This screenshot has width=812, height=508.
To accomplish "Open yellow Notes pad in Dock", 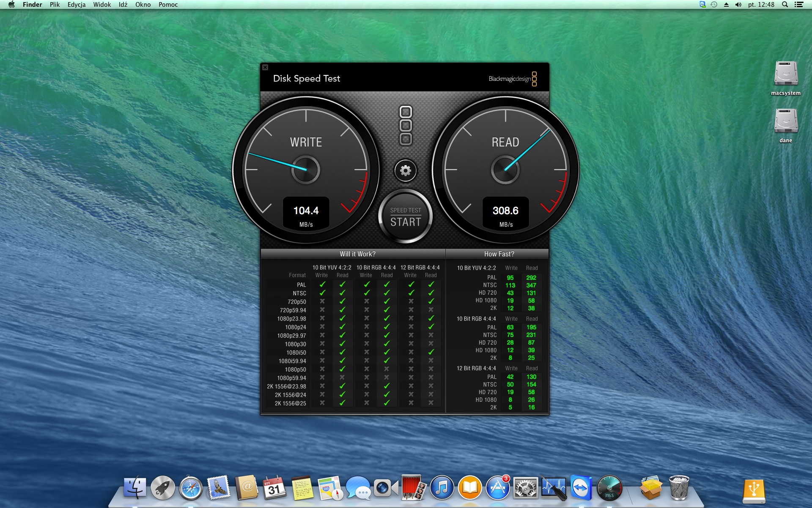I will click(302, 488).
